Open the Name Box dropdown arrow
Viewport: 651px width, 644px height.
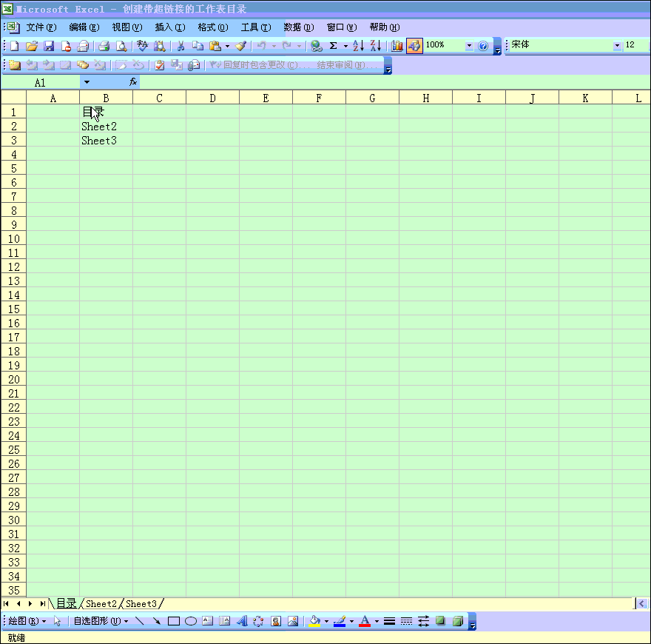click(87, 82)
